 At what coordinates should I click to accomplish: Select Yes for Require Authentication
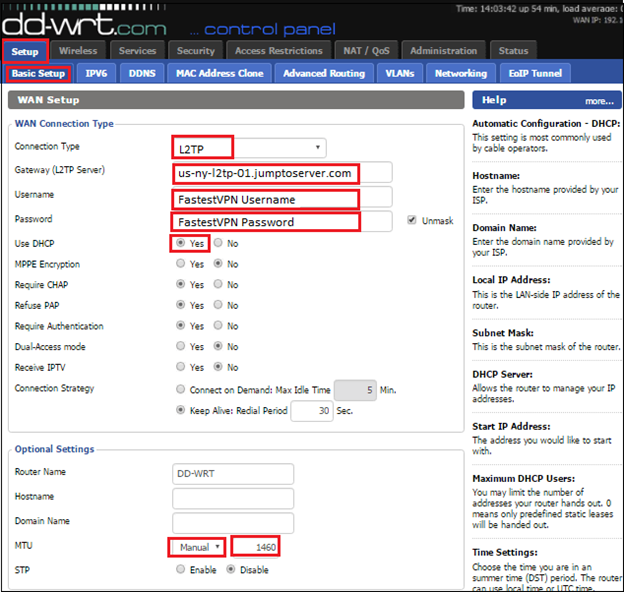[180, 325]
